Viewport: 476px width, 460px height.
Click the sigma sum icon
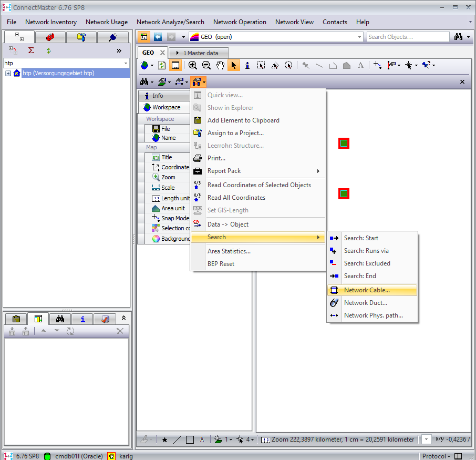pyautogui.click(x=31, y=50)
